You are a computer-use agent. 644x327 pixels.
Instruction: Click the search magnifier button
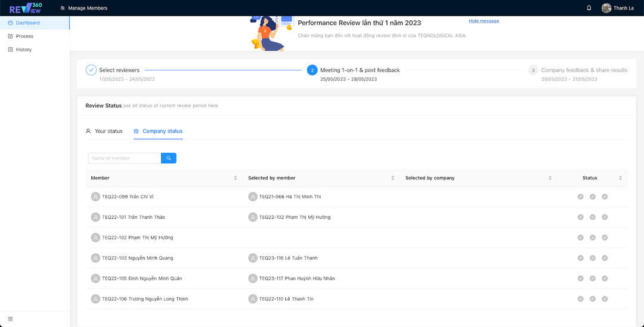pyautogui.click(x=169, y=158)
